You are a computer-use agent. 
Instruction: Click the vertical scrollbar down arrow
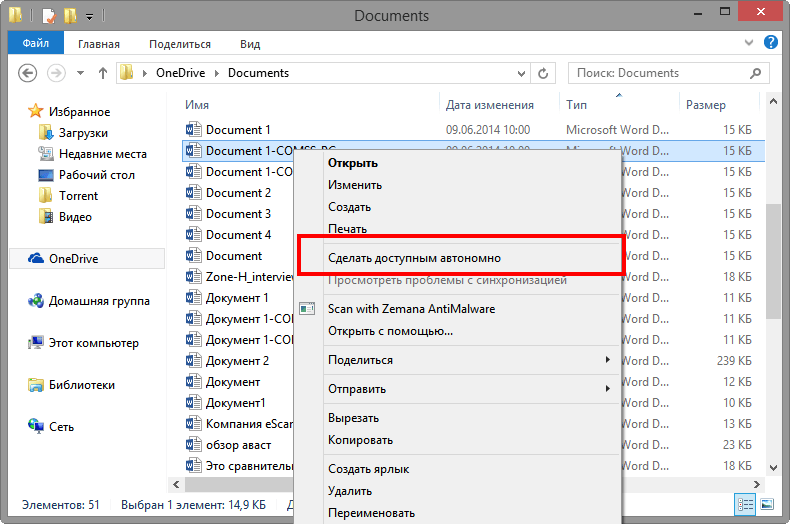[773, 468]
